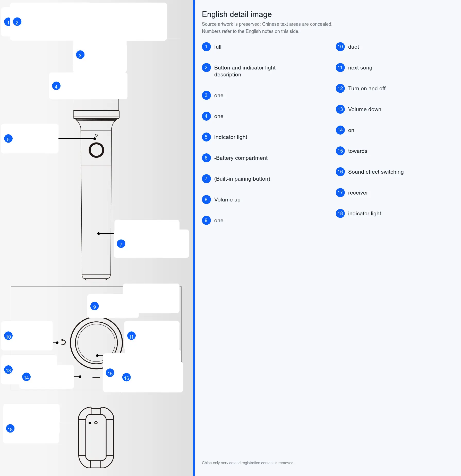Click the legend badge numbered 8
461x476 pixels.
coord(206,199)
